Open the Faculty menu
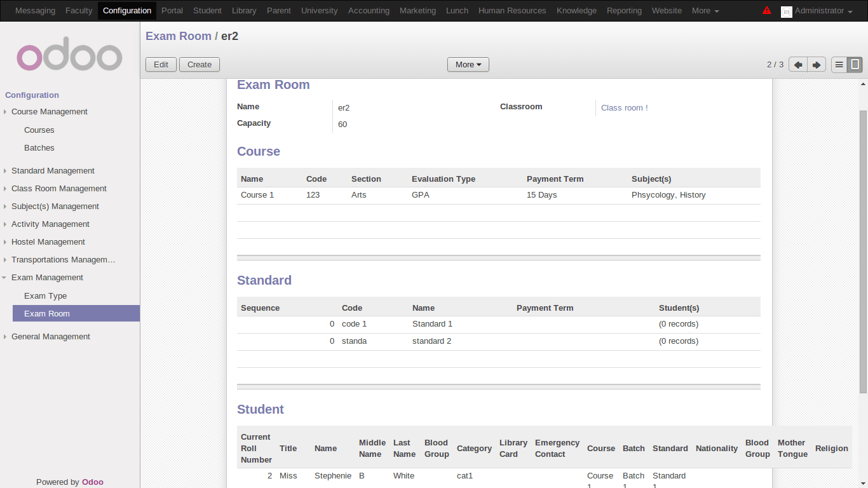Screen dimensions: 868x488 point(79,11)
